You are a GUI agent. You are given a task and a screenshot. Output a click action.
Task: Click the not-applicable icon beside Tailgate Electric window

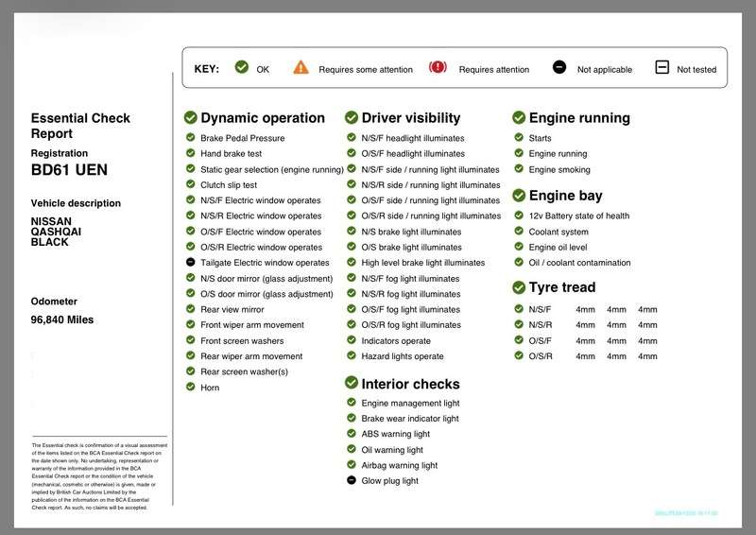pos(191,263)
